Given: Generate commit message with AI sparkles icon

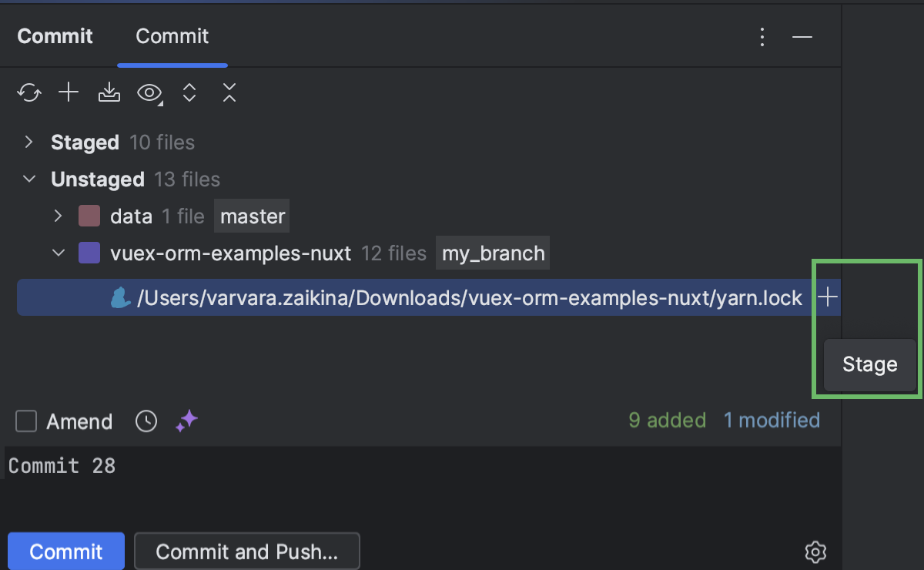Looking at the screenshot, I should coord(186,421).
